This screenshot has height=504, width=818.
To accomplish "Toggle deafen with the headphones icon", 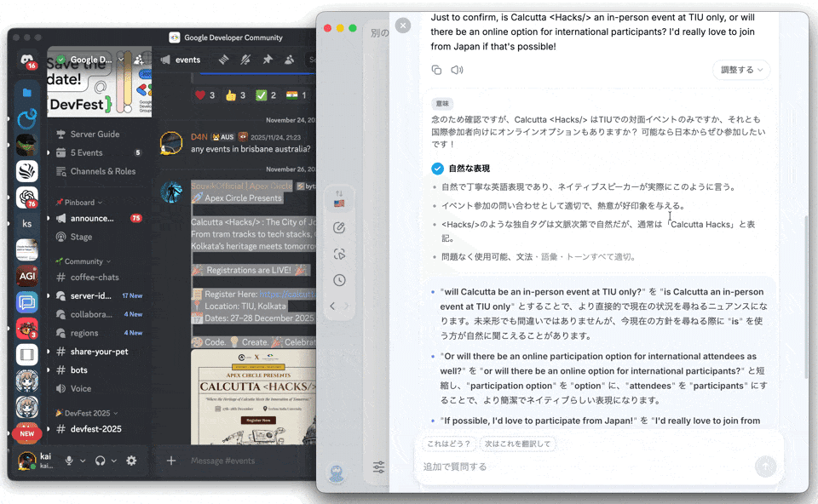I will pos(101,461).
